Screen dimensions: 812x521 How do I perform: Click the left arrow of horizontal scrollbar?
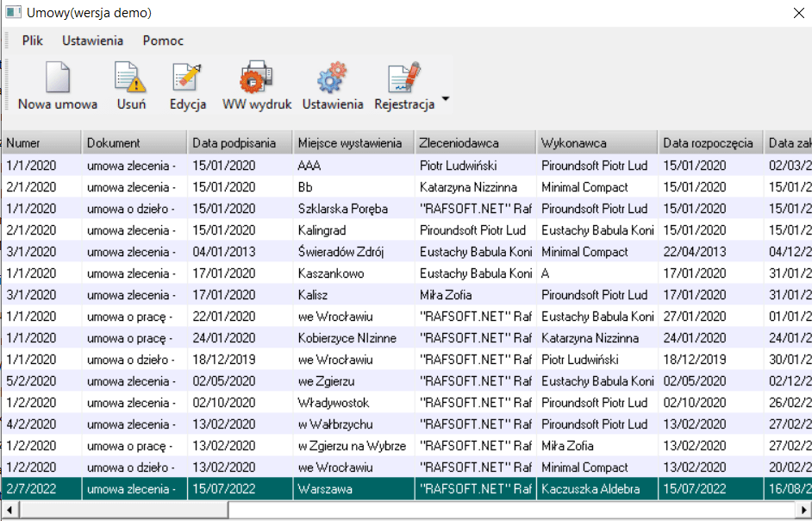tap(9, 510)
